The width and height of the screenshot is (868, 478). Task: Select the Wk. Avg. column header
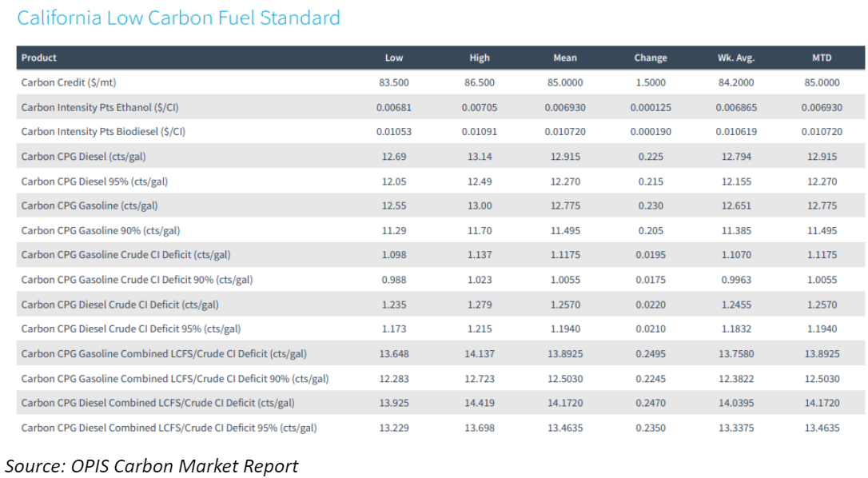pos(735,58)
